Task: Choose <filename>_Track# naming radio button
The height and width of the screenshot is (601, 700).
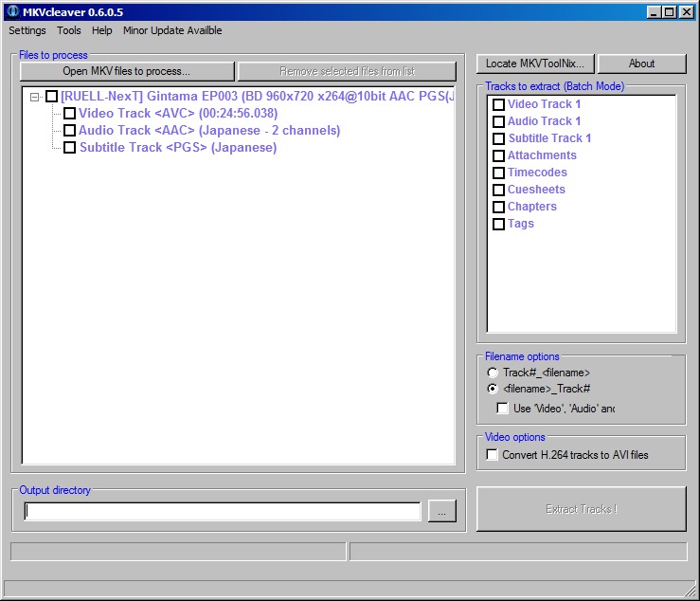Action: click(x=493, y=389)
